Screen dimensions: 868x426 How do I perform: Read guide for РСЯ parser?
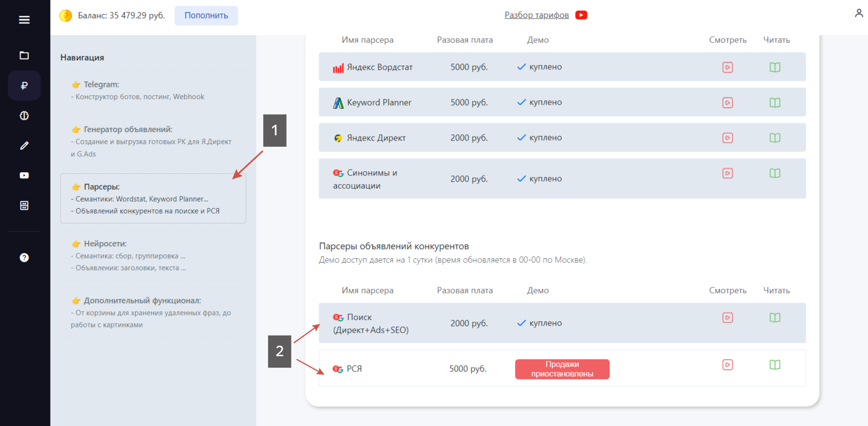click(x=775, y=365)
